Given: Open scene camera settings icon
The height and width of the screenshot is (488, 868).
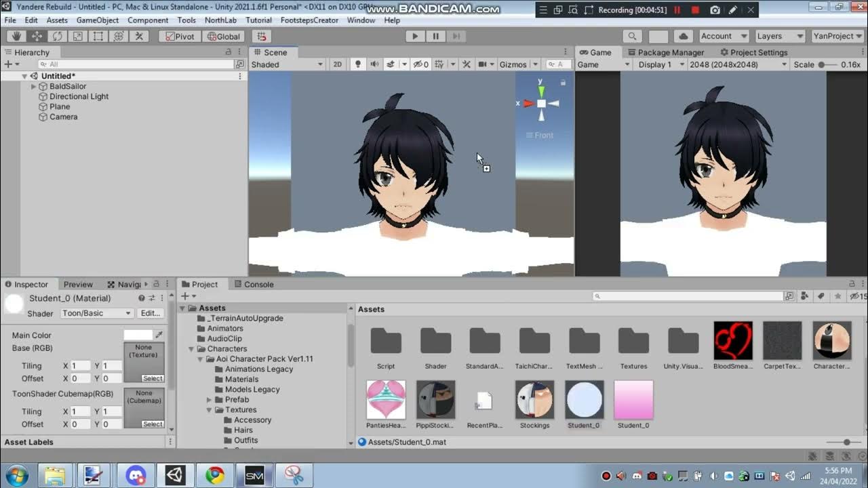Looking at the screenshot, I should (x=483, y=64).
